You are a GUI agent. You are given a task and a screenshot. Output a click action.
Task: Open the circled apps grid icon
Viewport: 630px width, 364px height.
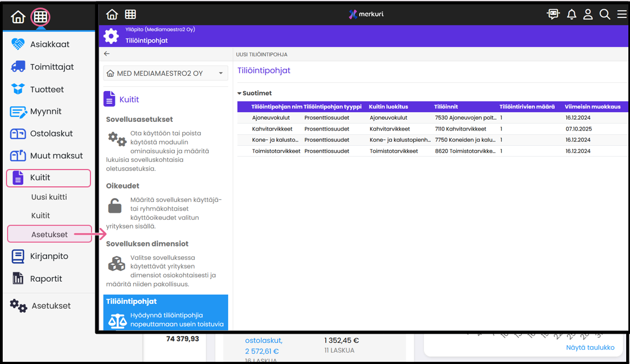(40, 17)
